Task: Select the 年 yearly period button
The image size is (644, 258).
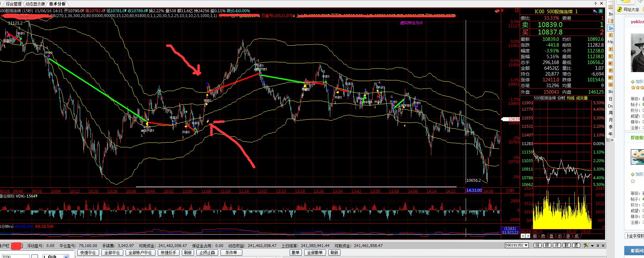Action: tap(611, 134)
